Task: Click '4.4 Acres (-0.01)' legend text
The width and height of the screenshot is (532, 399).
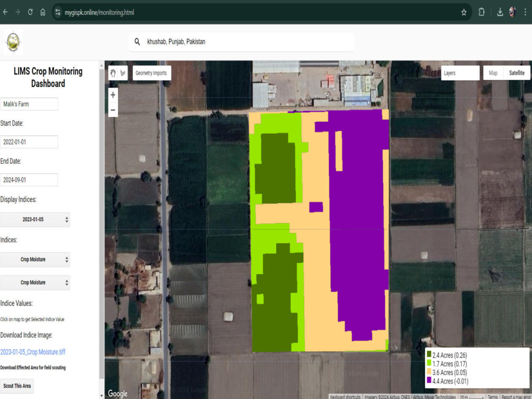Action: (x=450, y=381)
